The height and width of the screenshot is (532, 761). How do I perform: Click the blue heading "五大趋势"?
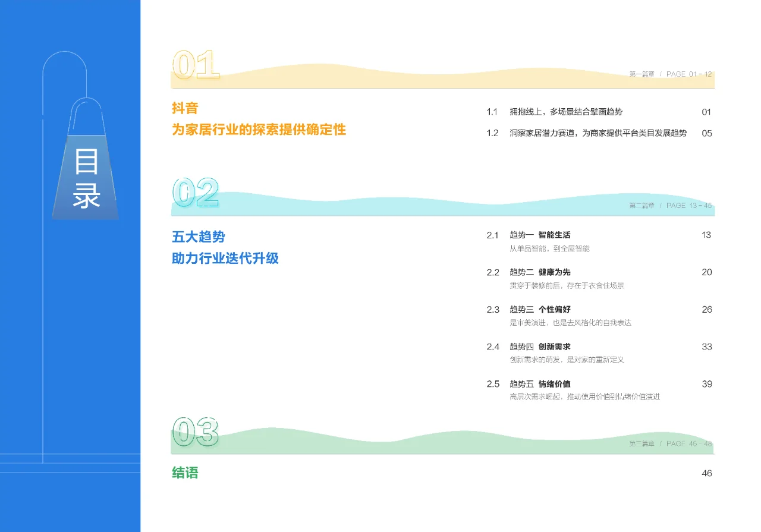[199, 237]
